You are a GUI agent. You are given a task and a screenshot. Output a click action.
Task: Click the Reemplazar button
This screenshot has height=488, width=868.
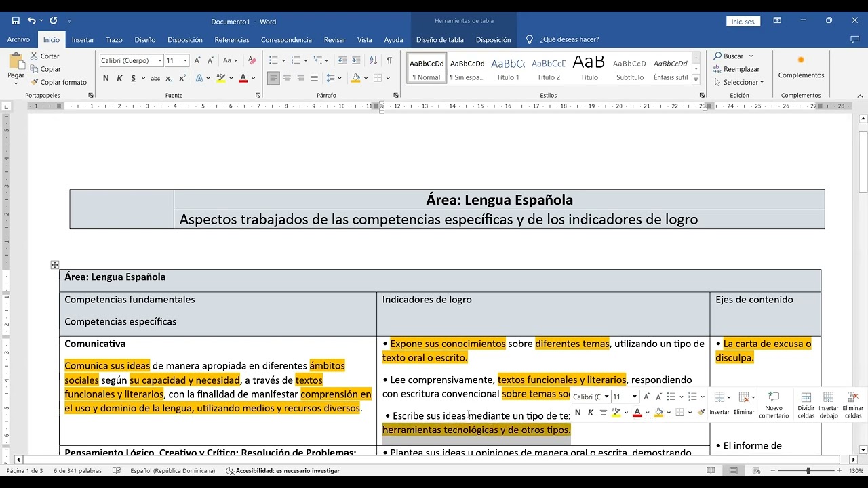(736, 69)
